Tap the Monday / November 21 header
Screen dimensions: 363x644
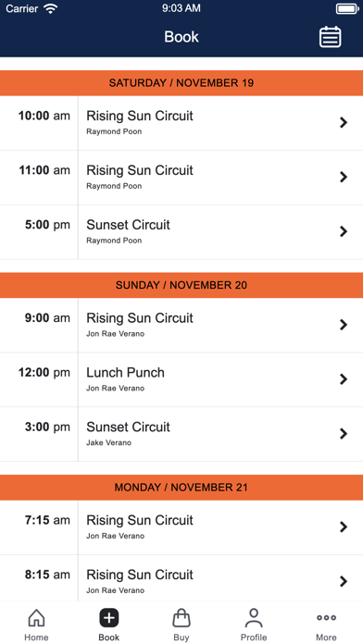coord(181,488)
